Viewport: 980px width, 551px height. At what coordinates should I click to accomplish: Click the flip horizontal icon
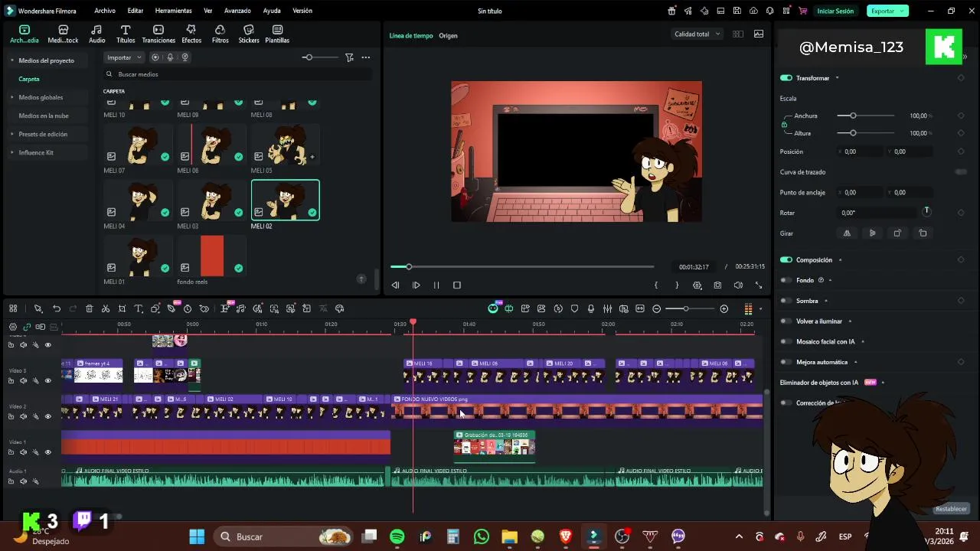point(847,233)
